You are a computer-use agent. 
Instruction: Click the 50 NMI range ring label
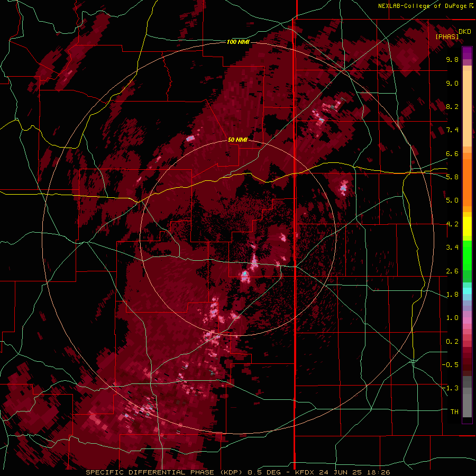[x=237, y=140]
